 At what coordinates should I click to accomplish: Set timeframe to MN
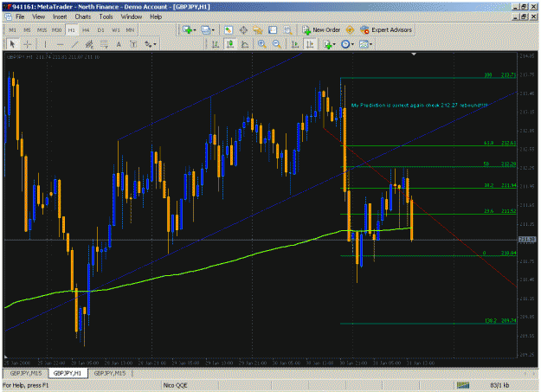[130, 30]
